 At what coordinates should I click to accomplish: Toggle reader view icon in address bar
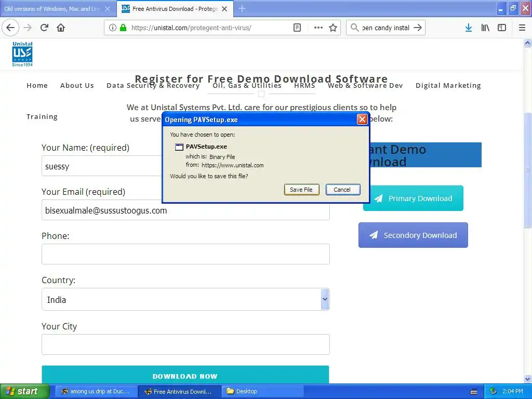pyautogui.click(x=297, y=28)
